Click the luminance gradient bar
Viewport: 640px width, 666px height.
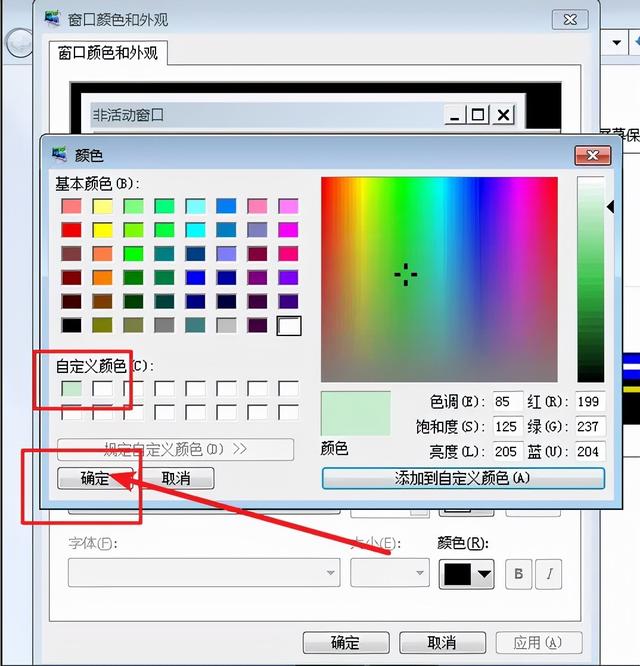coord(590,279)
